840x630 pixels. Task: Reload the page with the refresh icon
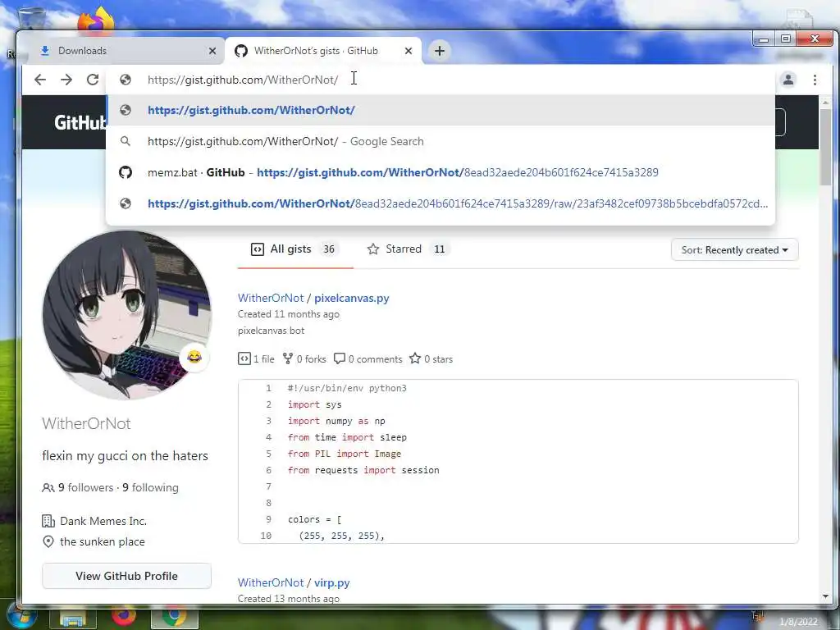pyautogui.click(x=93, y=80)
